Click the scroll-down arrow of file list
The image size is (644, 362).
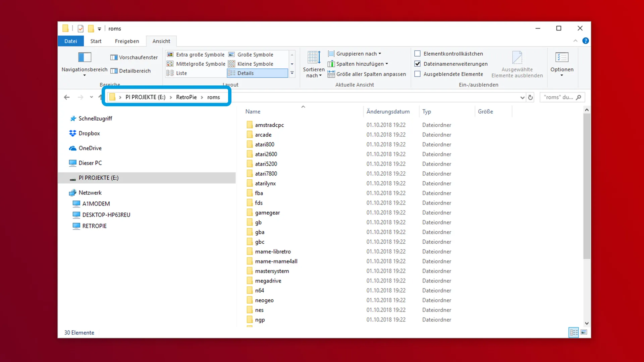586,323
